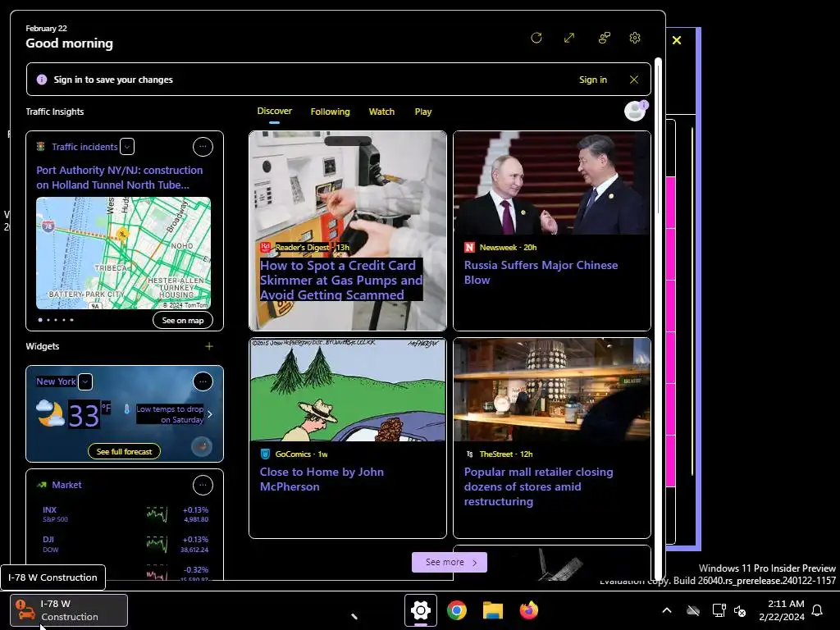This screenshot has height=630, width=840.
Task: Advance the weather tip with the arrow
Action: [209, 414]
